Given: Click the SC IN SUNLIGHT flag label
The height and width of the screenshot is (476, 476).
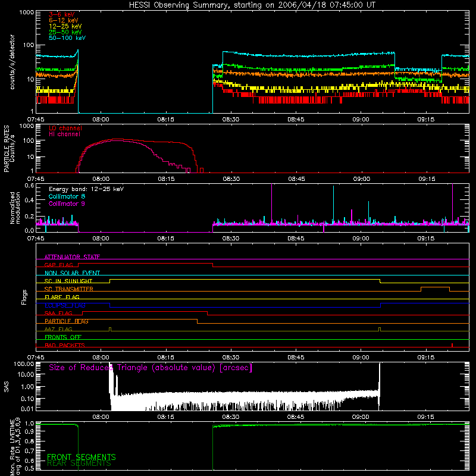Looking at the screenshot, I should coord(68,281).
